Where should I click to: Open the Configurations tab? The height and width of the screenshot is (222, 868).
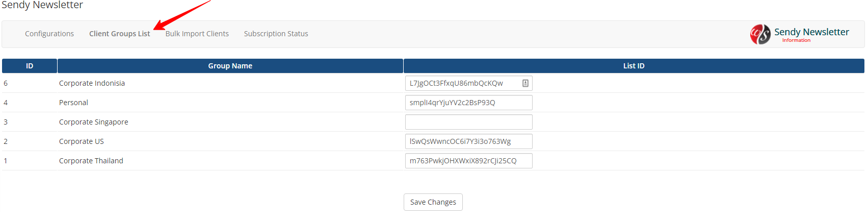(x=49, y=34)
